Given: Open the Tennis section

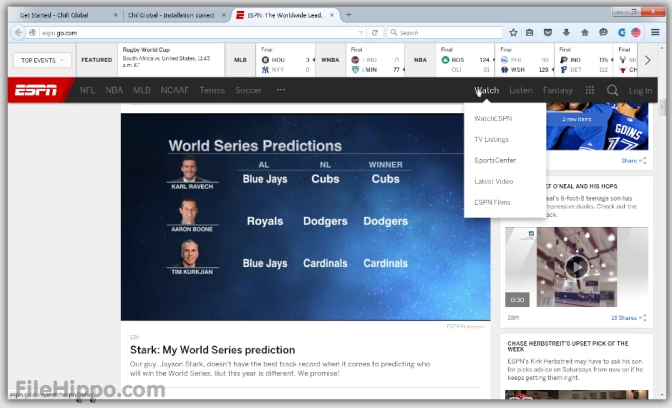Looking at the screenshot, I should point(212,90).
